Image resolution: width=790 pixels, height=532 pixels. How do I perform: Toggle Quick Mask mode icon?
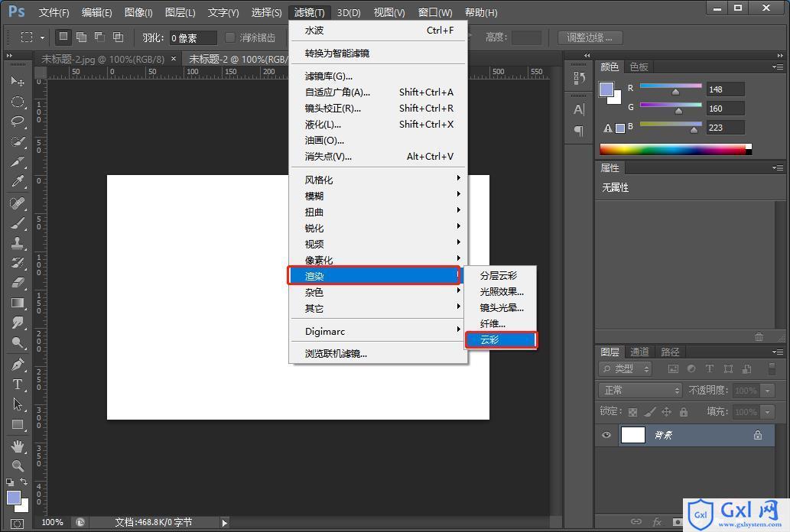pyautogui.click(x=17, y=524)
